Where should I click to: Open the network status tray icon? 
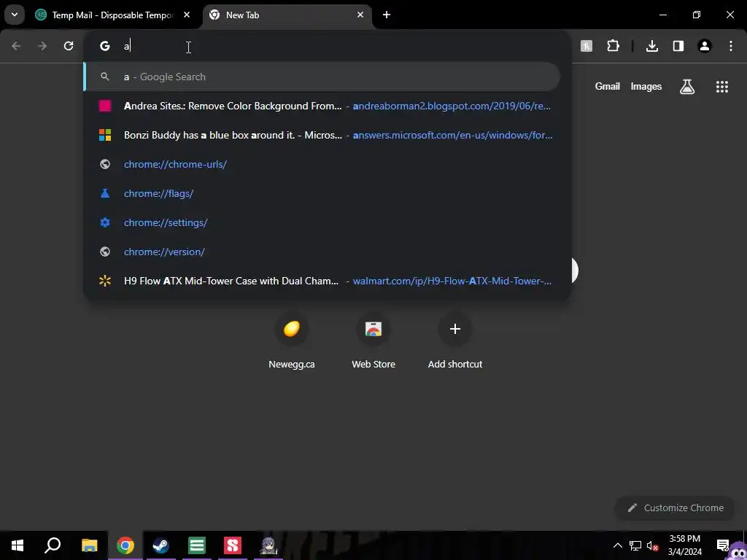pyautogui.click(x=635, y=545)
